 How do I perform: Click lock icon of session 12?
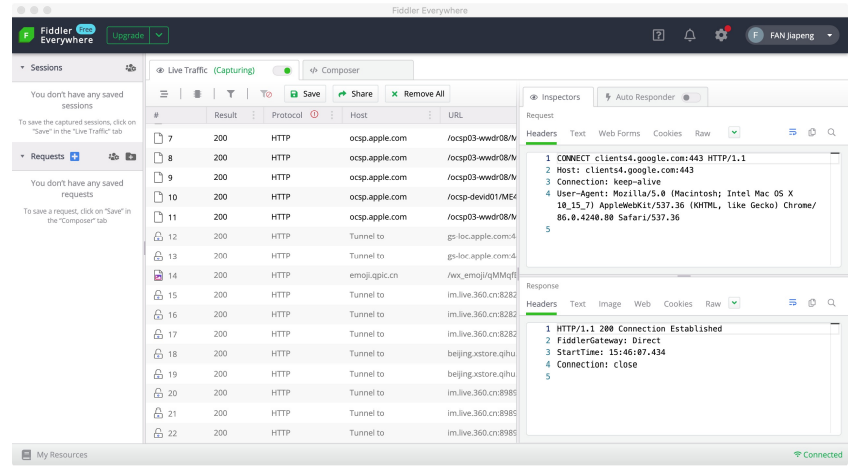click(x=158, y=236)
